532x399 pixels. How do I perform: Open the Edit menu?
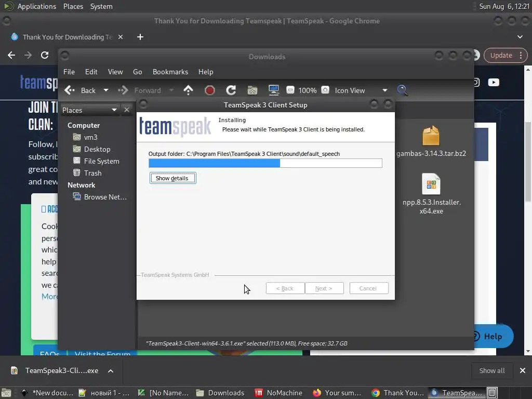click(91, 72)
